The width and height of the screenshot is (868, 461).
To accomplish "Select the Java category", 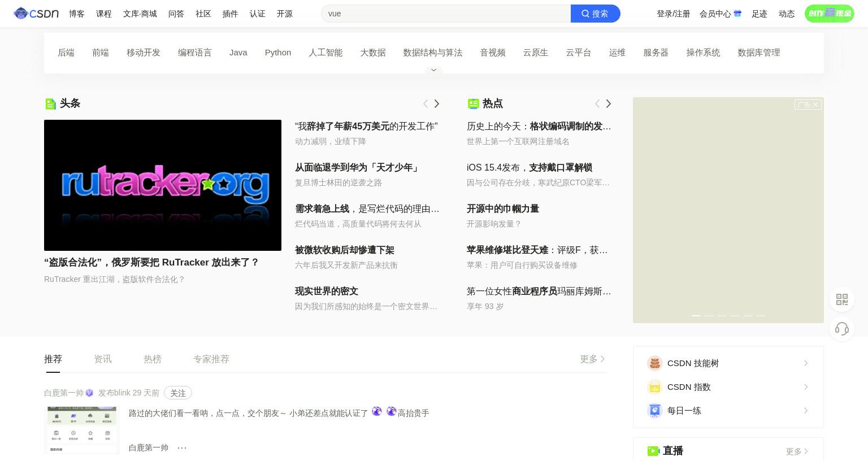I will click(x=238, y=53).
